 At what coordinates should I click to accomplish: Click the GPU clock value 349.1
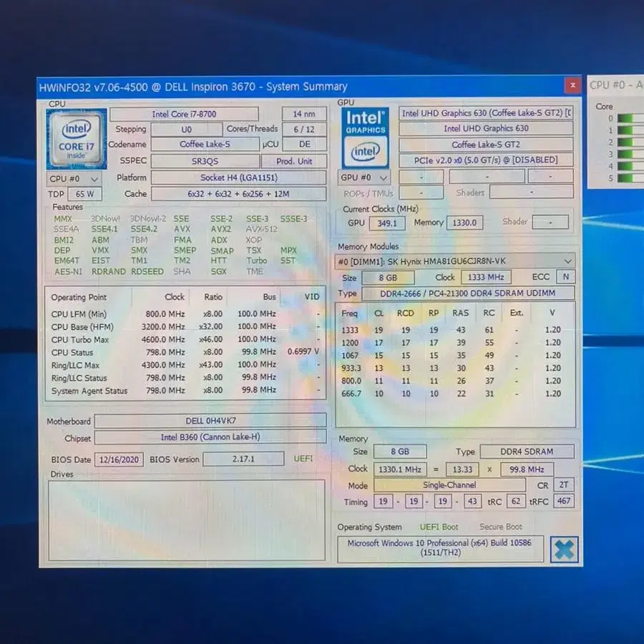pos(387,223)
